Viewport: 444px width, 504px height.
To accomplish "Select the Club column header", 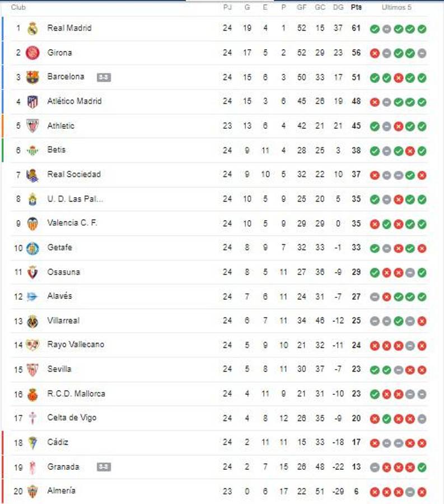I will click(17, 8).
